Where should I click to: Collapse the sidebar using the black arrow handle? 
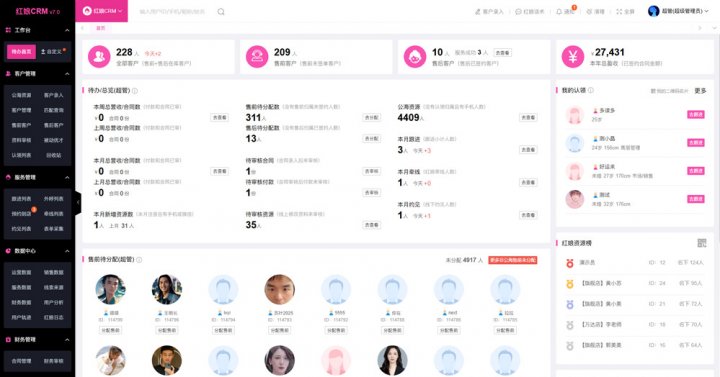point(78,202)
